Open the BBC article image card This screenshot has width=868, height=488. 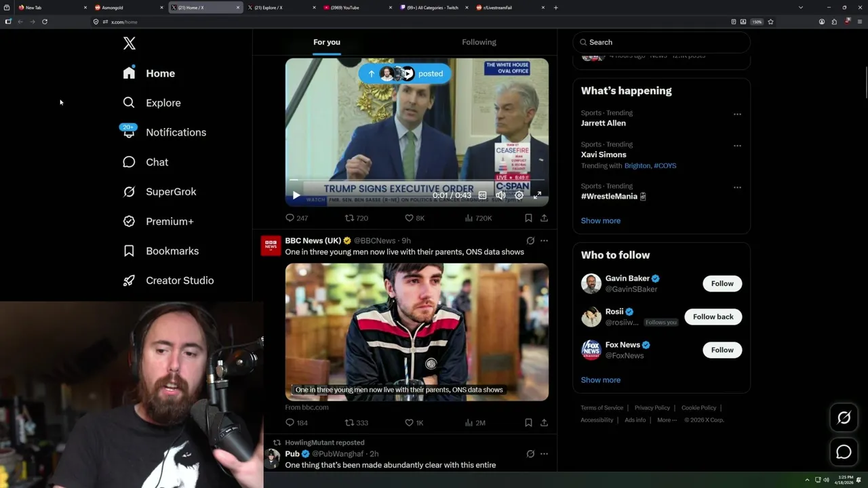417,332
